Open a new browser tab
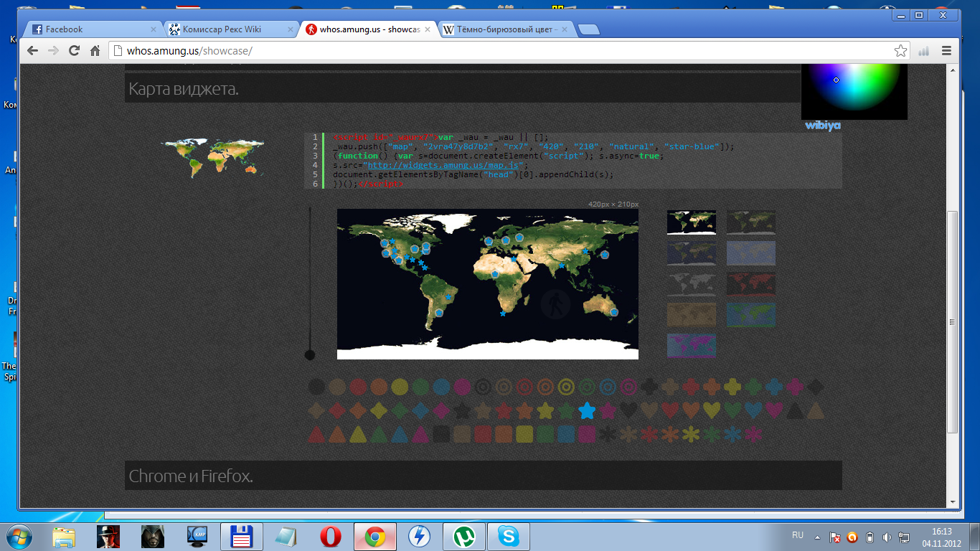980x551 pixels. (588, 30)
